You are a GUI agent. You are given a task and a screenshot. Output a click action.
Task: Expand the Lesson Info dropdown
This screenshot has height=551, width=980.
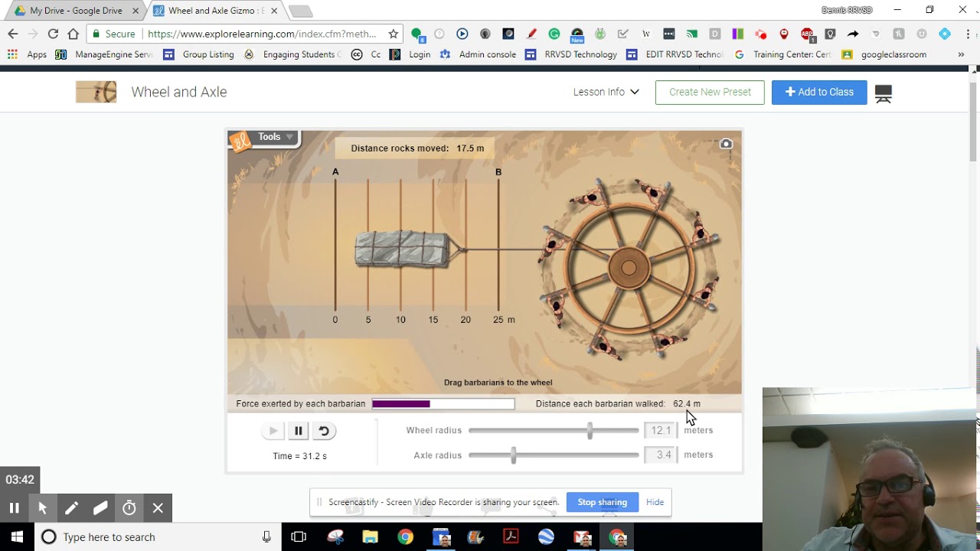pos(606,92)
